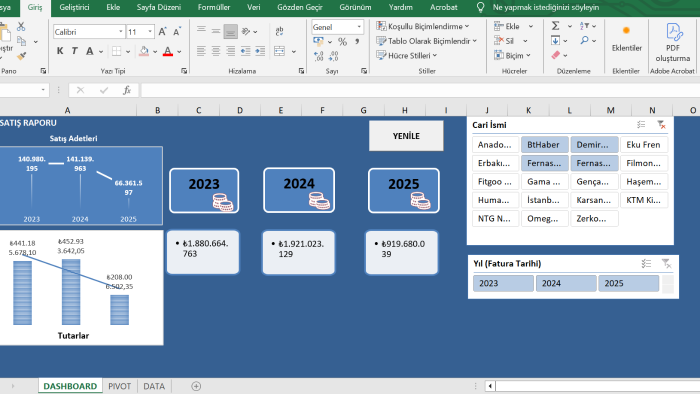Toggle middle vertical alignment button

[216, 31]
